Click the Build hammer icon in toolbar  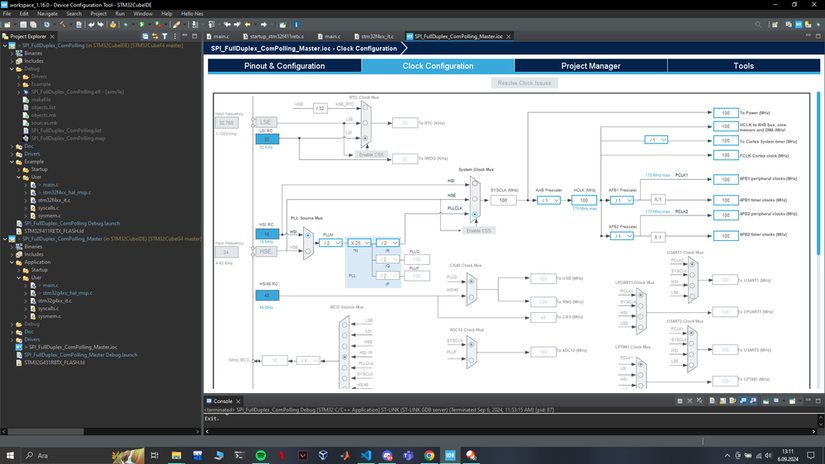point(63,25)
